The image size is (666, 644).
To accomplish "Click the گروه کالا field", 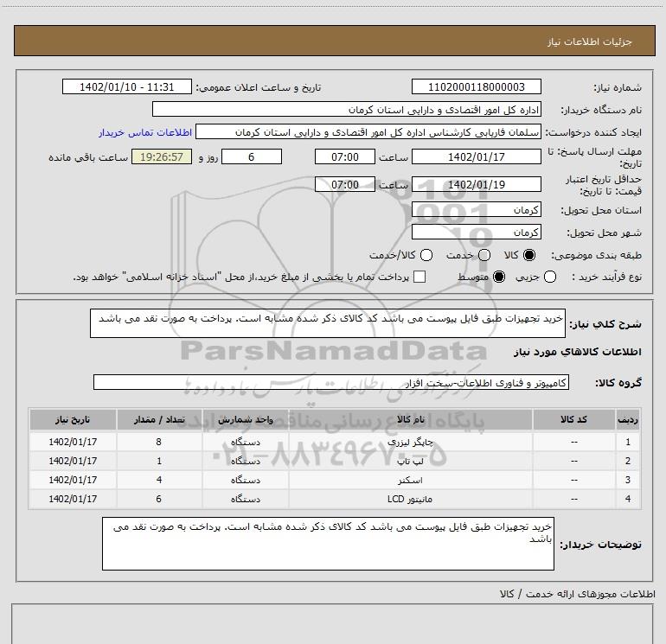I will coord(331,382).
